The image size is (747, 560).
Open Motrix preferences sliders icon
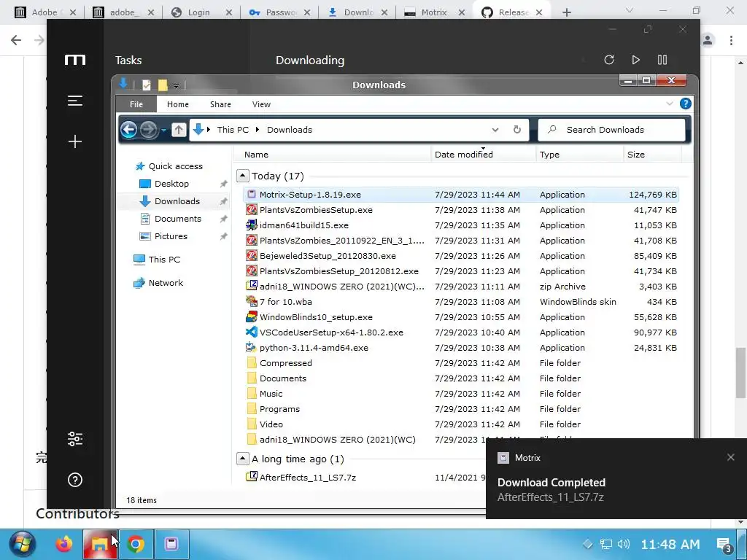pos(75,438)
